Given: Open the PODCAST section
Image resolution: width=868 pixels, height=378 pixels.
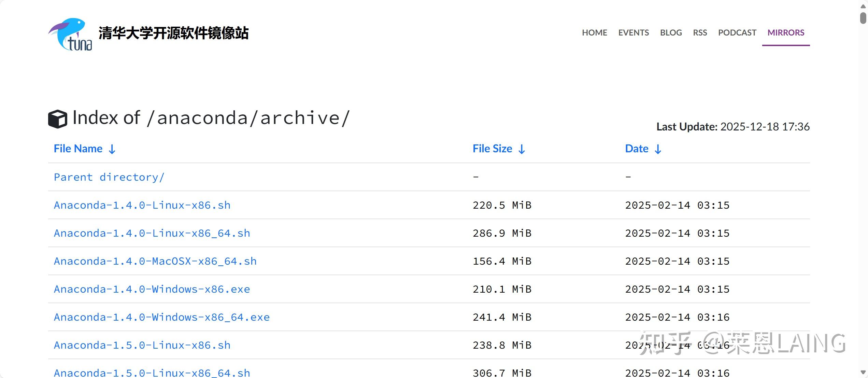Looking at the screenshot, I should [x=737, y=33].
